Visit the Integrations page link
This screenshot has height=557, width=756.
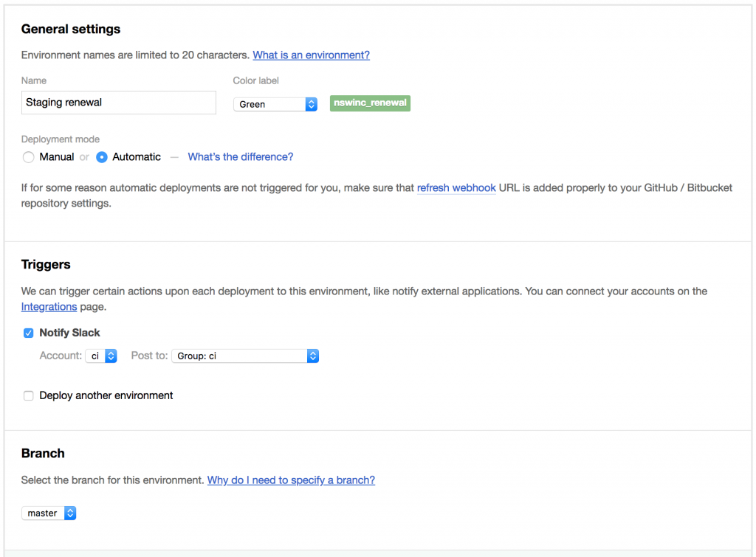click(x=49, y=306)
